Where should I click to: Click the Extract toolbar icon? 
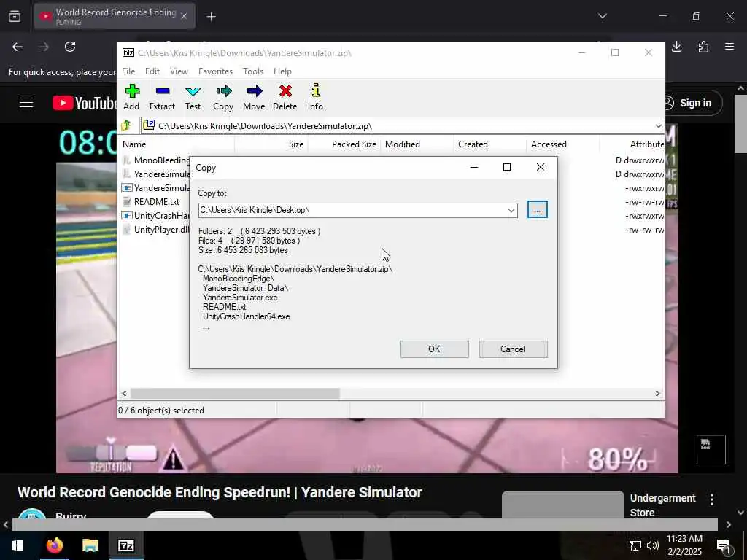tap(162, 97)
